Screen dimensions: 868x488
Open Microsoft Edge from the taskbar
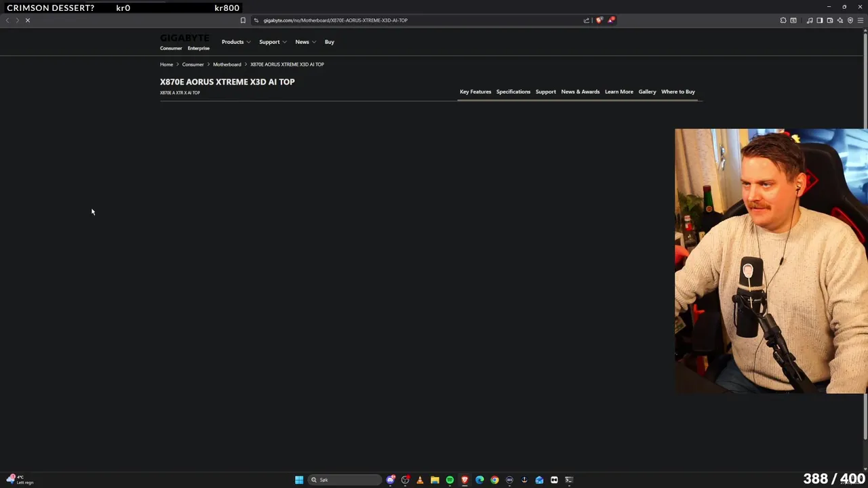tap(479, 480)
